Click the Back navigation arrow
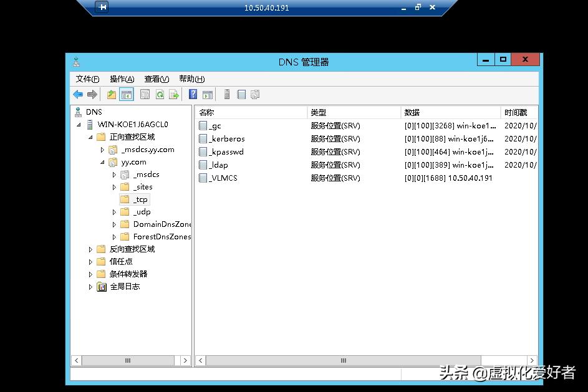Viewport: 588px width, 392px height. [77, 94]
